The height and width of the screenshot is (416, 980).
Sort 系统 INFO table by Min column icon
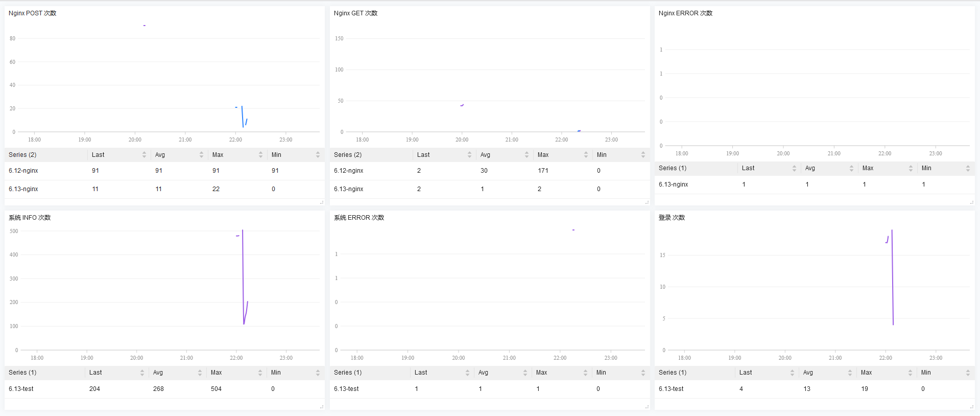coord(318,373)
